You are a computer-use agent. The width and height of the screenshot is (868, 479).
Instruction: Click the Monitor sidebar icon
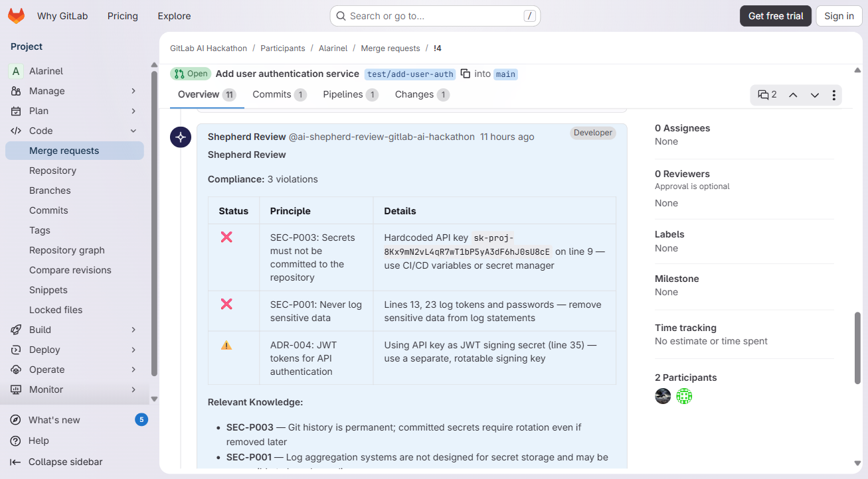point(16,389)
